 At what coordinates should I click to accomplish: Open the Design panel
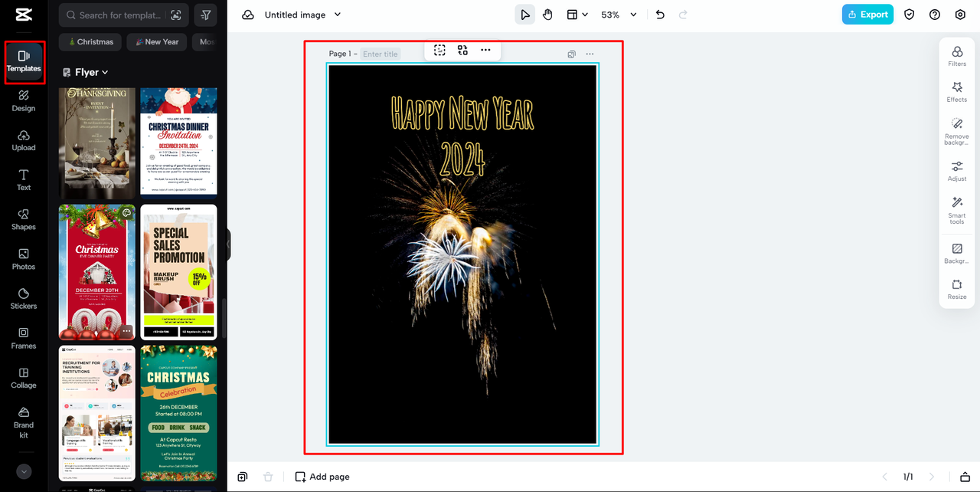pyautogui.click(x=24, y=100)
